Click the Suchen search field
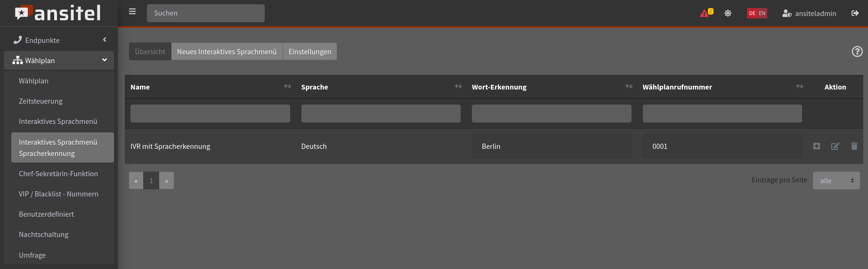Image resolution: width=868 pixels, height=269 pixels. pos(205,13)
